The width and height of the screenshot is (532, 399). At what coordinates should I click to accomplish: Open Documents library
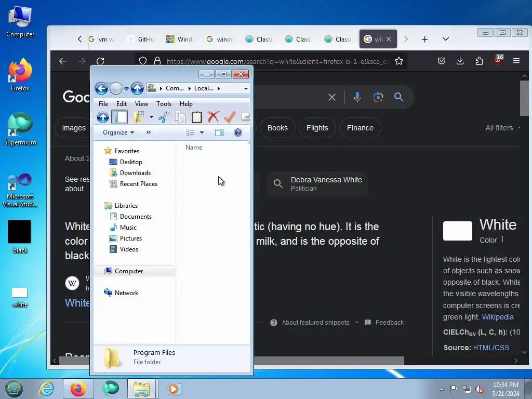point(136,217)
